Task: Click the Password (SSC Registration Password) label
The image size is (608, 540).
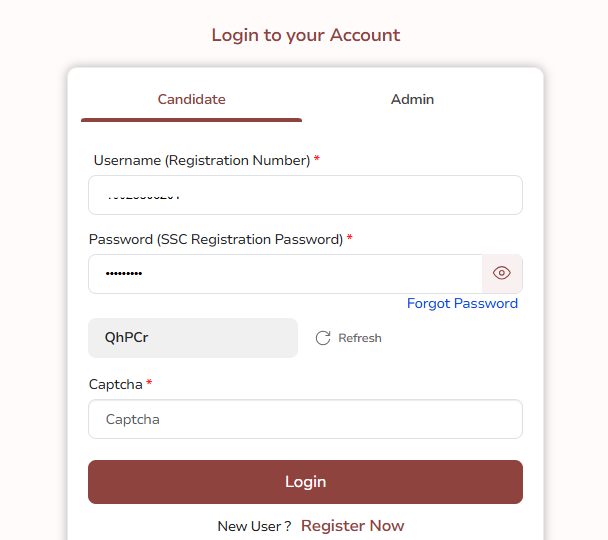Action: (216, 239)
